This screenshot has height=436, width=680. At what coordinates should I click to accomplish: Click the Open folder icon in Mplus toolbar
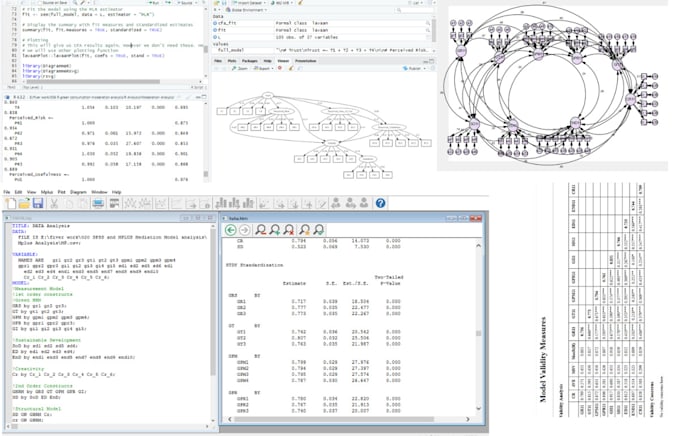24,203
